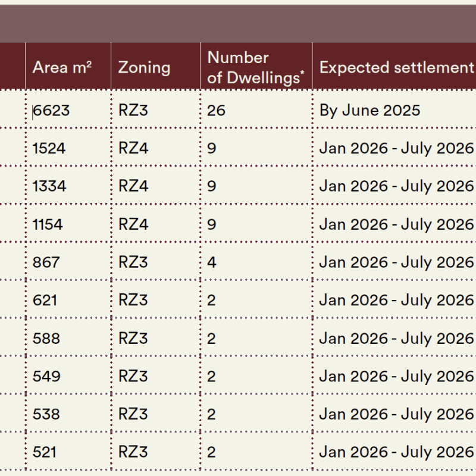Select the 549 area cell
The width and height of the screenshot is (476, 476).
pos(46,377)
